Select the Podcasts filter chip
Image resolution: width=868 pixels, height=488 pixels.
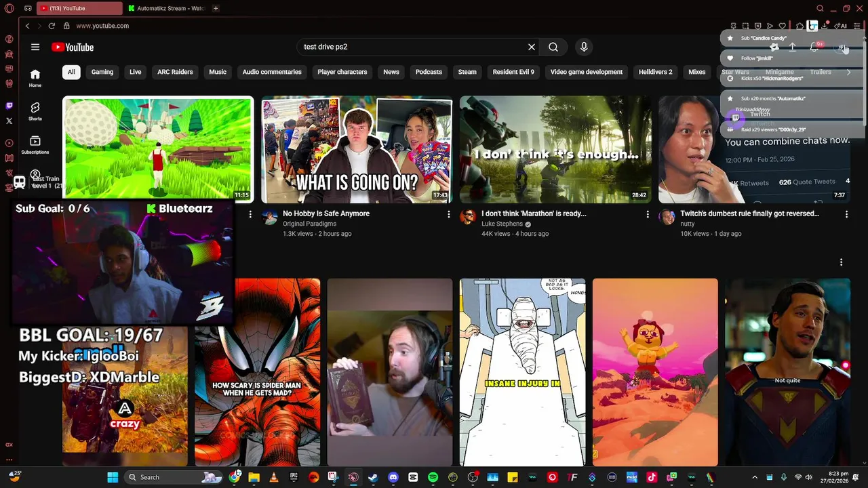[x=429, y=72]
